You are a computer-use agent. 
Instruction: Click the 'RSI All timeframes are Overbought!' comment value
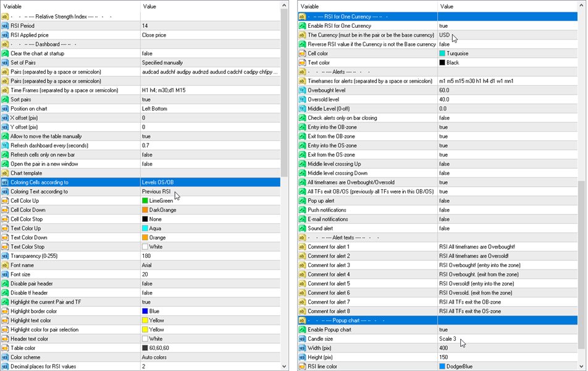477,247
